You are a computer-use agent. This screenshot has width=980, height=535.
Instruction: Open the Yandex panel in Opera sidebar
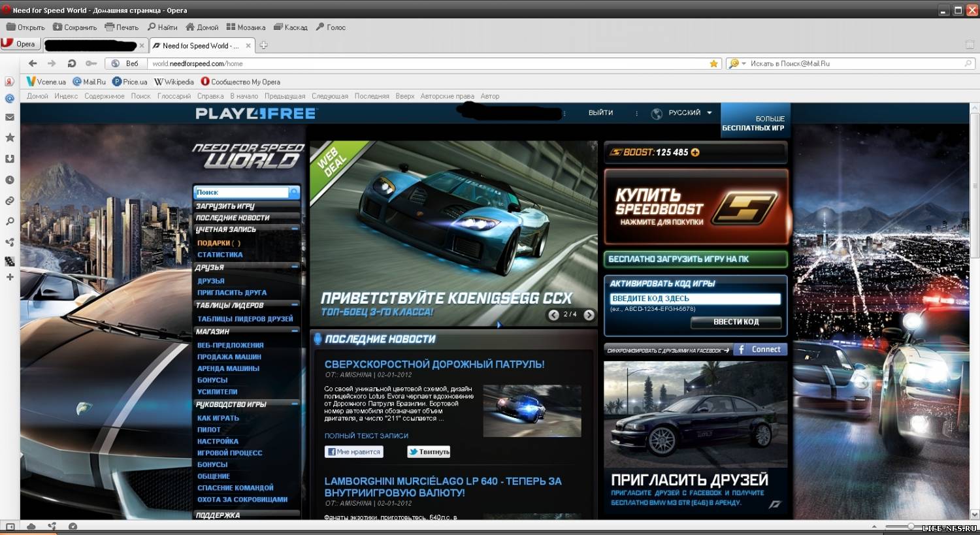pos(9,82)
